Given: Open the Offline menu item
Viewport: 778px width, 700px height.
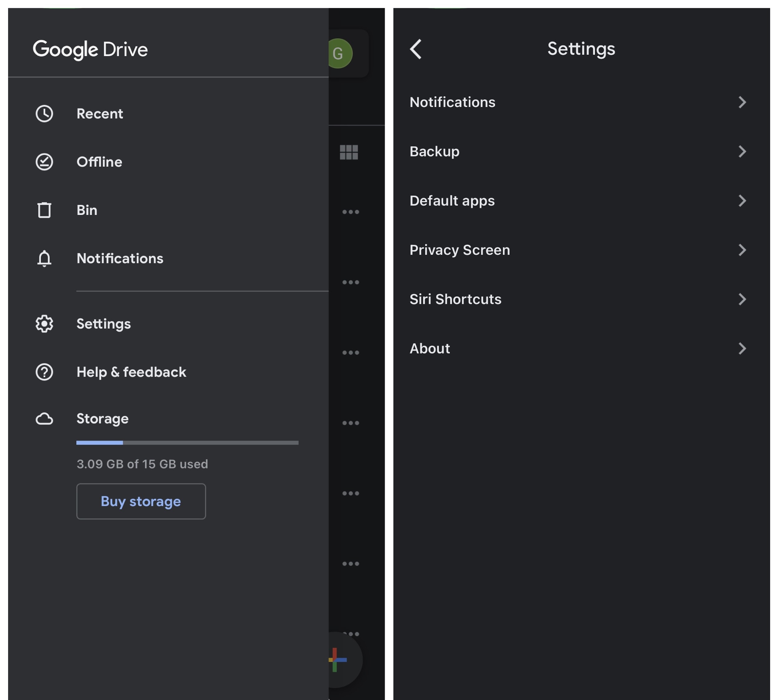Looking at the screenshot, I should (x=168, y=162).
